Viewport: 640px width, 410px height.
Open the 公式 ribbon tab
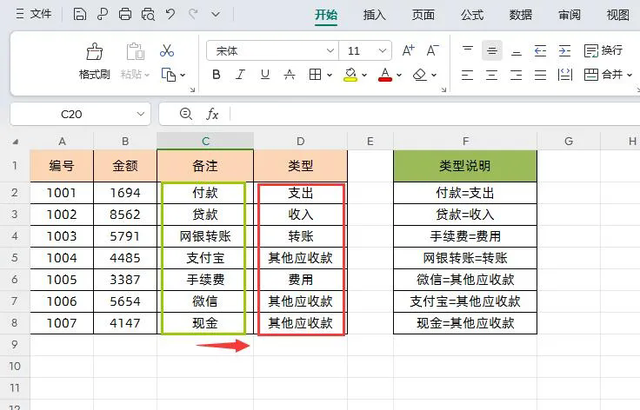pos(472,15)
